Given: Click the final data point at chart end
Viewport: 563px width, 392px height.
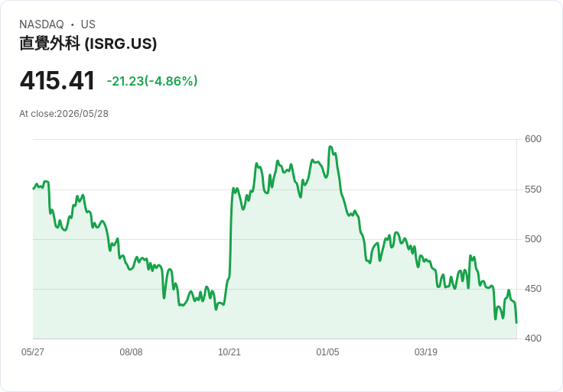Looking at the screenshot, I should click(516, 322).
